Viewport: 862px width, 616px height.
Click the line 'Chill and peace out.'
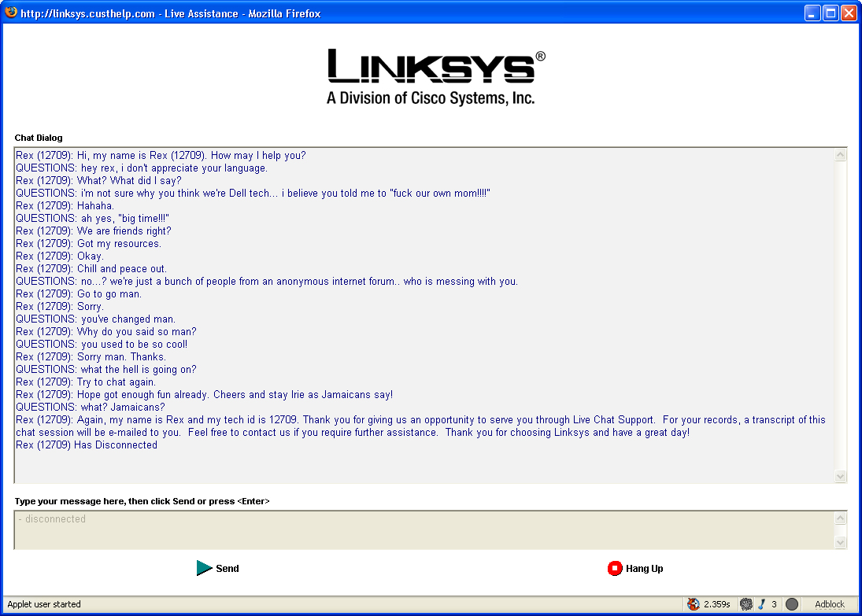pos(91,269)
